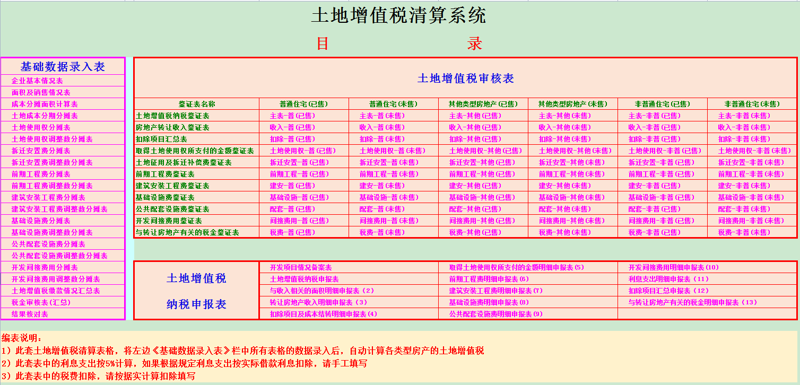Open 主表-普(已售) sheet link
The width and height of the screenshot is (800, 385).
tap(292, 116)
